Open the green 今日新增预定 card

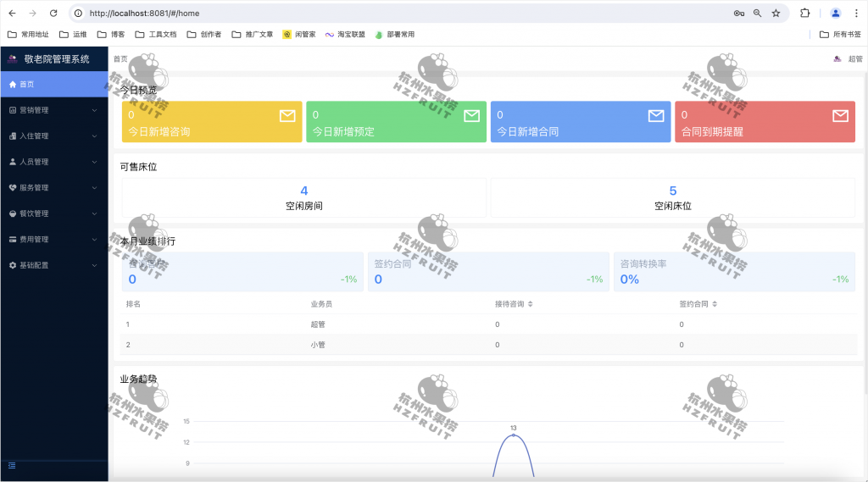tap(397, 122)
